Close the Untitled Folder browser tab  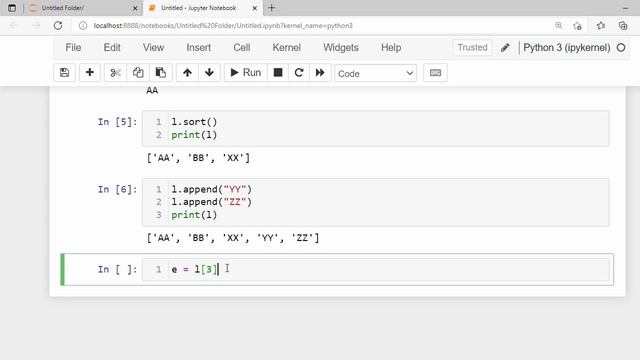pos(135,8)
